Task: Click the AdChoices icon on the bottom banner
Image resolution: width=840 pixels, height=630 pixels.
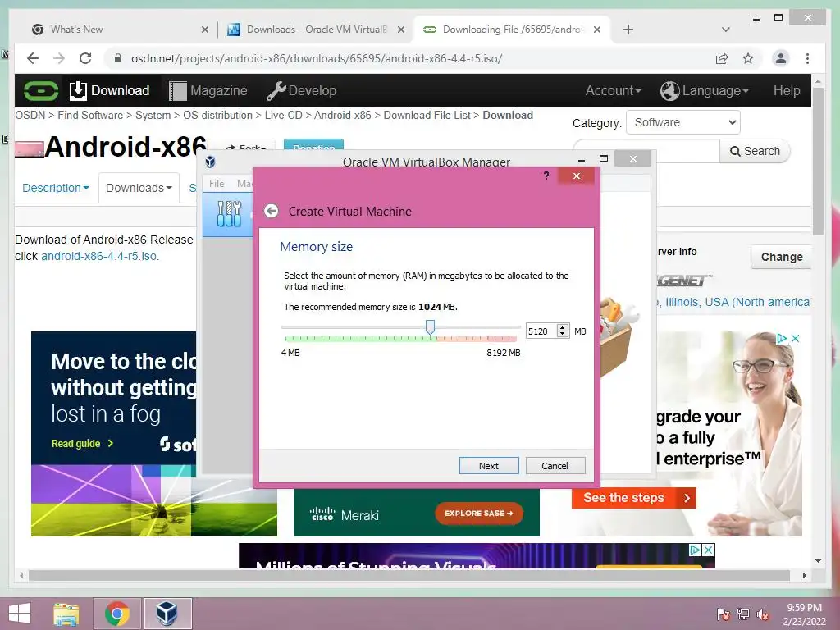Action: [x=696, y=550]
